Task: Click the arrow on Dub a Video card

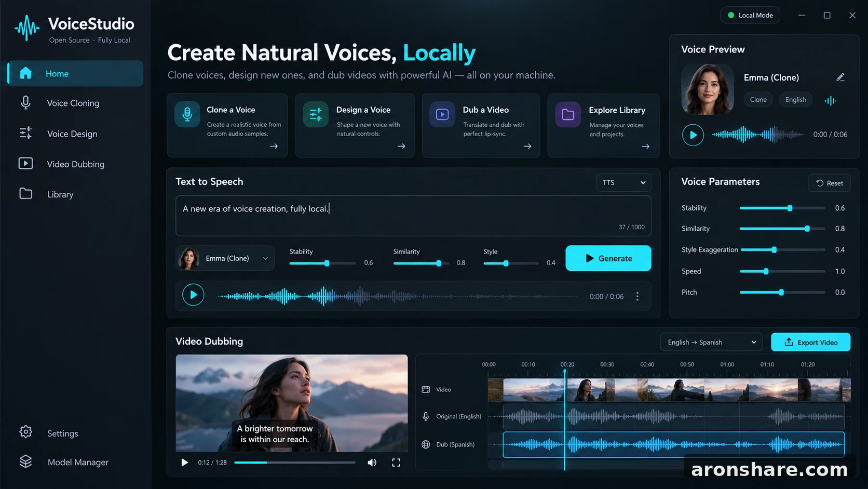Action: [x=527, y=147]
